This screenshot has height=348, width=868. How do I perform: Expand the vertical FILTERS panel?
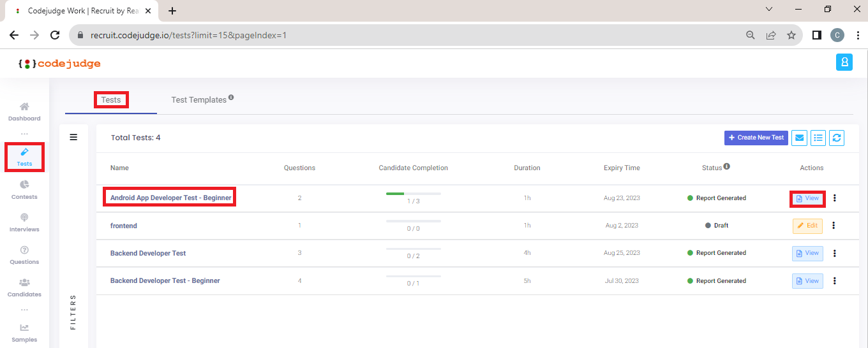73,312
